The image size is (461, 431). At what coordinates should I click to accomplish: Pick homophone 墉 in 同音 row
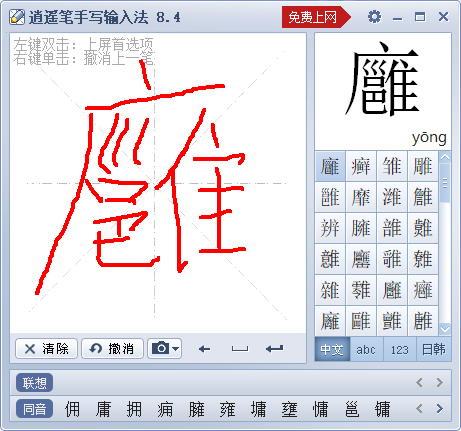tap(258, 409)
